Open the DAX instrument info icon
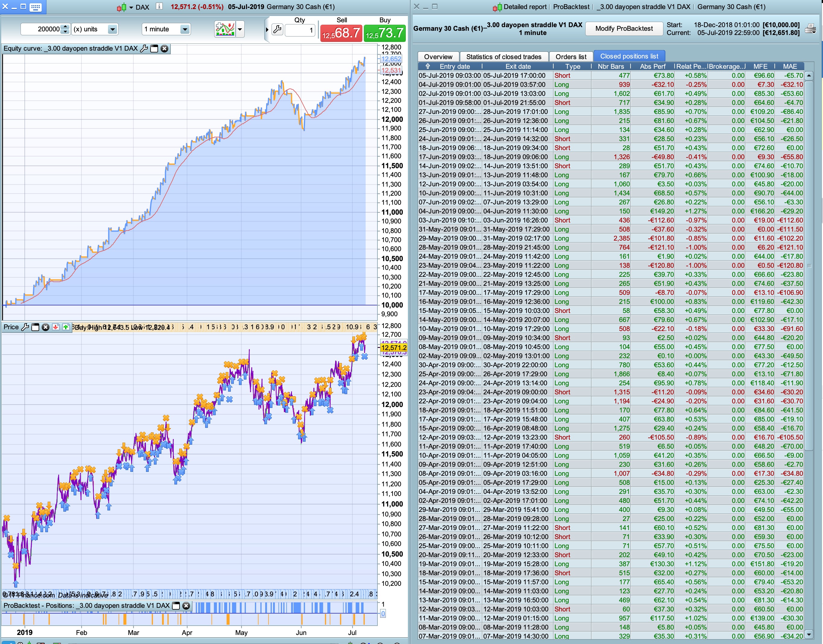 point(159,6)
